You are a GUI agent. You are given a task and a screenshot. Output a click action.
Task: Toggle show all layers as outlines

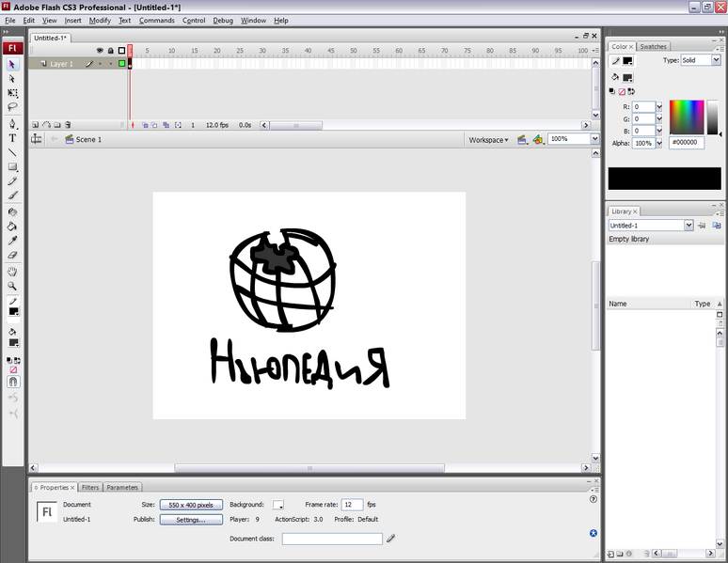point(121,51)
